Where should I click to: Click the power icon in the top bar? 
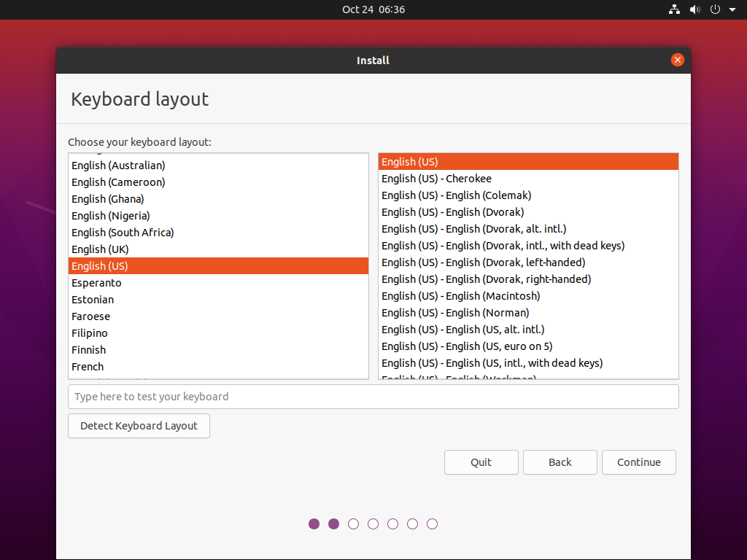click(713, 9)
